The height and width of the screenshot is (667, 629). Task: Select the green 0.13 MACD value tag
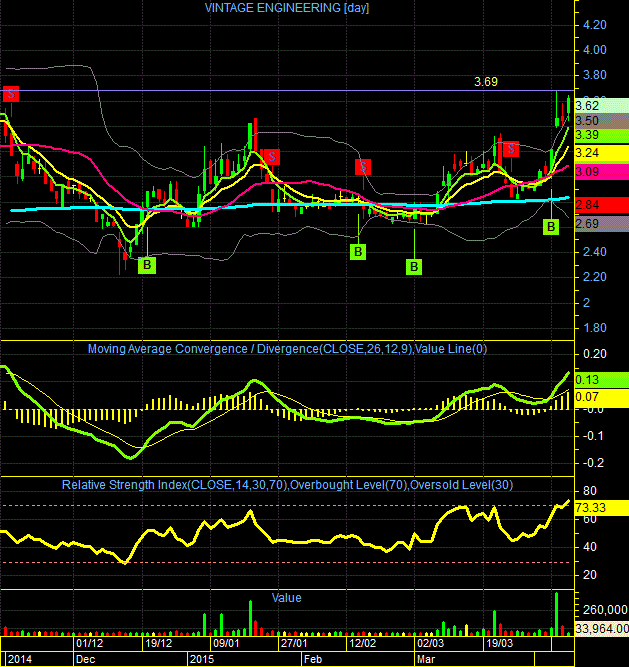coord(601,379)
